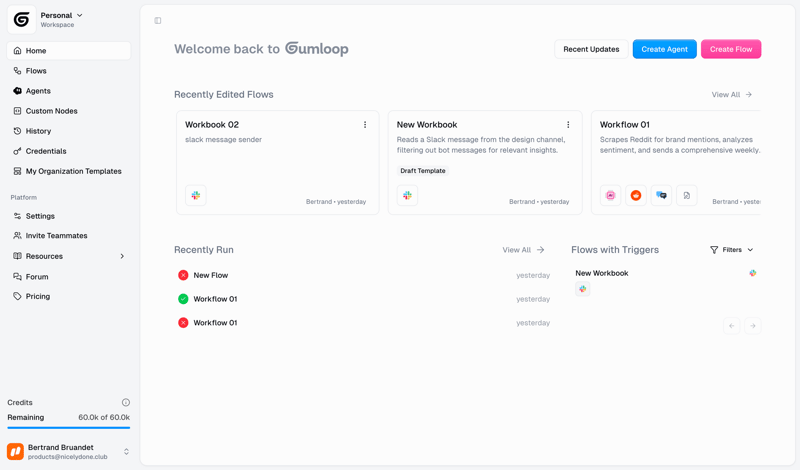800x470 pixels.
Task: Open platform Settings
Action: coord(69,216)
